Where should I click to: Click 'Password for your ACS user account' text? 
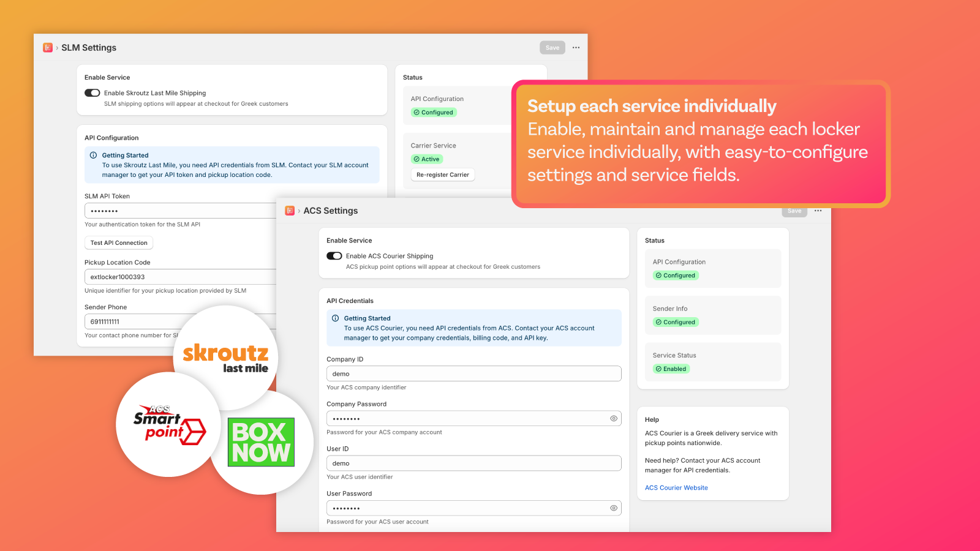pyautogui.click(x=377, y=522)
